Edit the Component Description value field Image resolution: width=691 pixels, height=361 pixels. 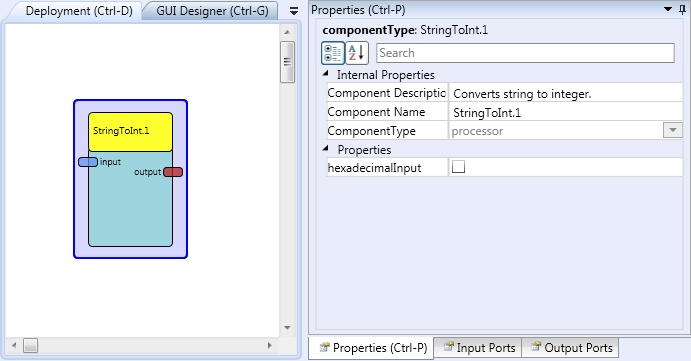pyautogui.click(x=565, y=93)
